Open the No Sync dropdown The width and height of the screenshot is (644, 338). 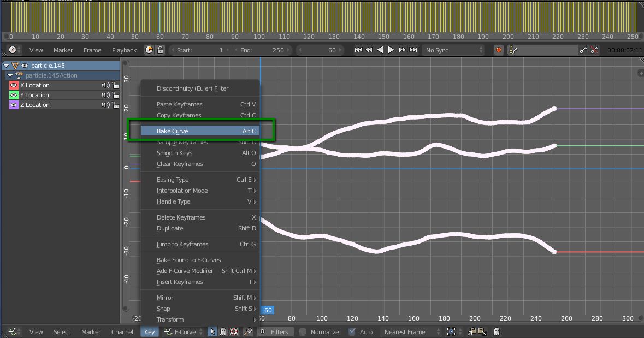[454, 50]
